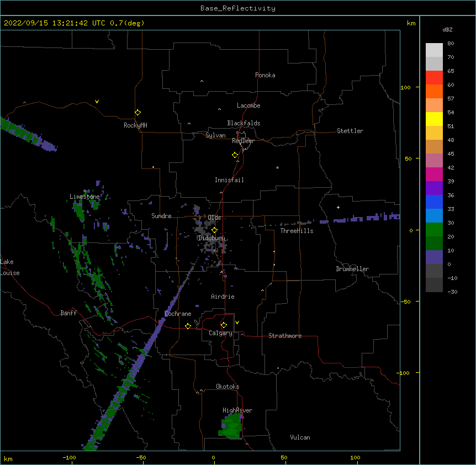
Task: Click asterisk marker above Limestone
Action: pos(84,191)
